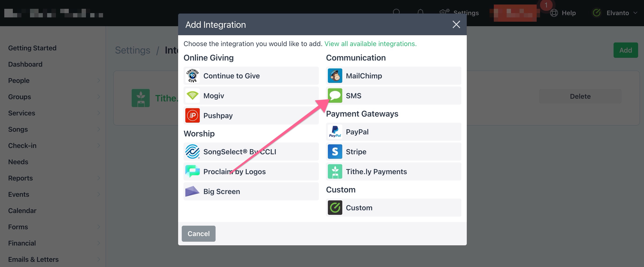
Task: Click the Custom Elvanto checkmark icon
Action: pyautogui.click(x=335, y=208)
